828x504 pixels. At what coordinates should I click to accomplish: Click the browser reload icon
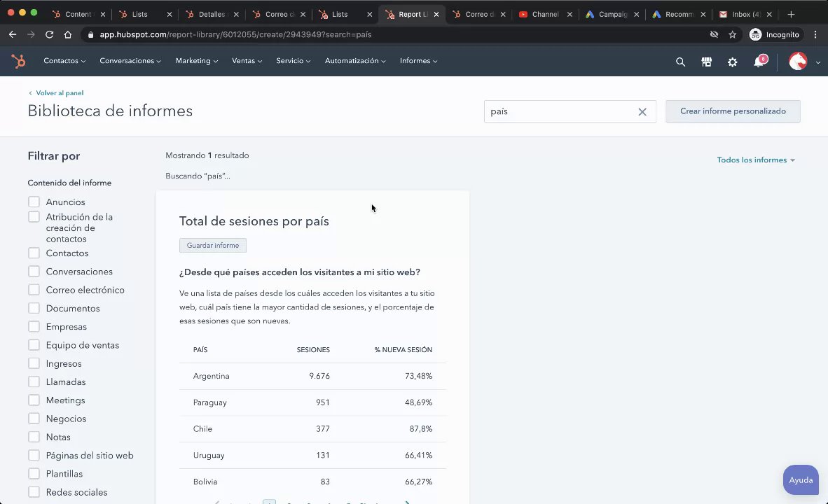click(50, 34)
